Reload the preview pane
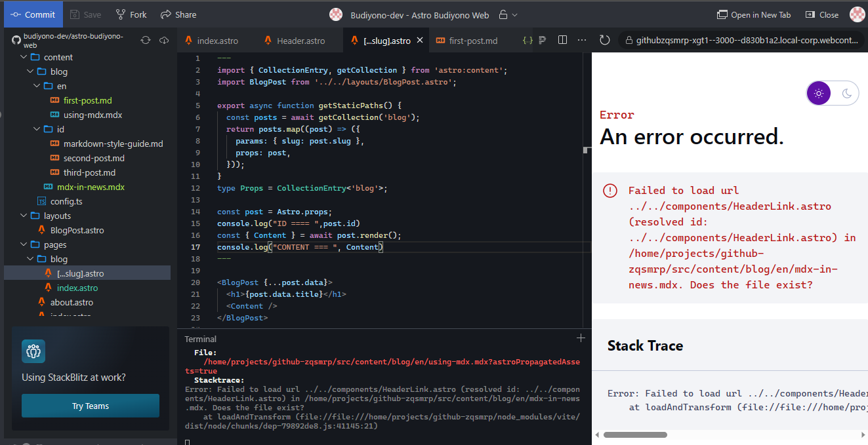Image resolution: width=868 pixels, height=445 pixels. pyautogui.click(x=604, y=39)
